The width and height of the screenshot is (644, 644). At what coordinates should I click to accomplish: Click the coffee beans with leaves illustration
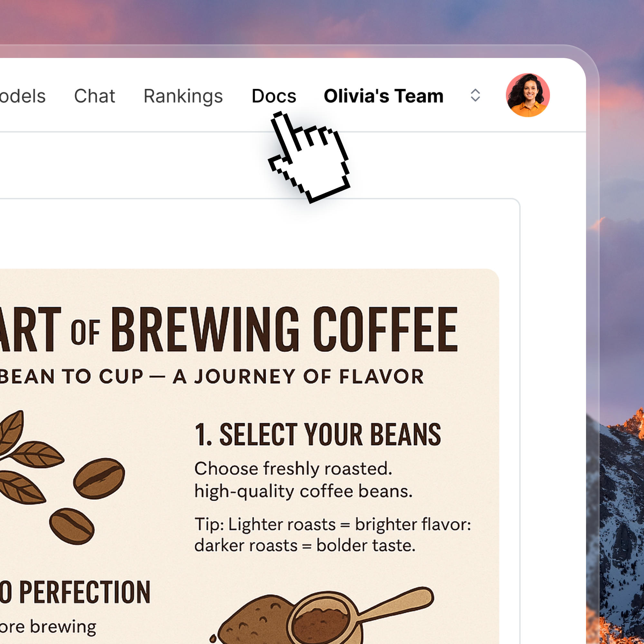tap(62, 477)
